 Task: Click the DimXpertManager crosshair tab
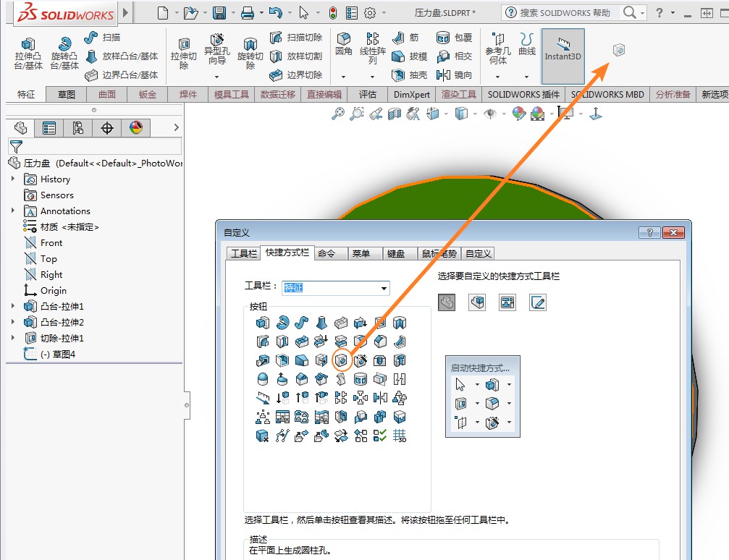(107, 128)
